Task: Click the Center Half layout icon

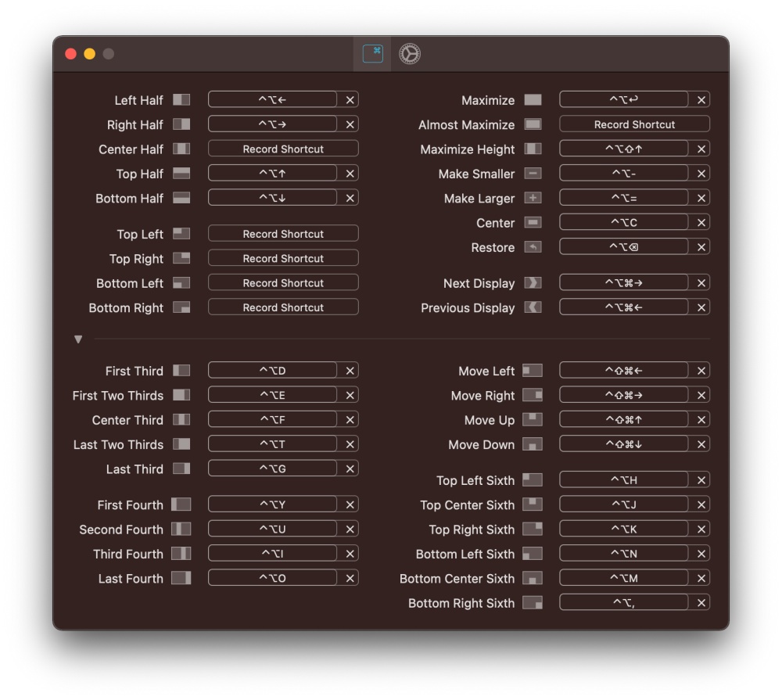Action: [181, 149]
